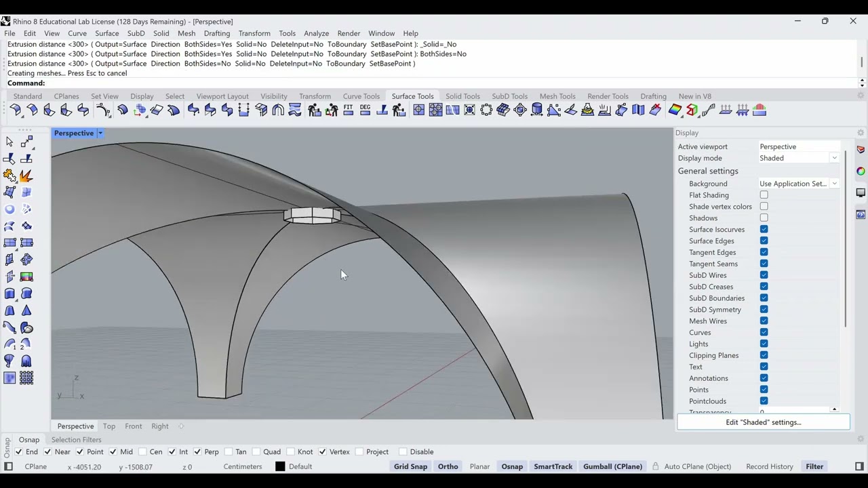Click the Join puzzle-piece icon

point(9,176)
